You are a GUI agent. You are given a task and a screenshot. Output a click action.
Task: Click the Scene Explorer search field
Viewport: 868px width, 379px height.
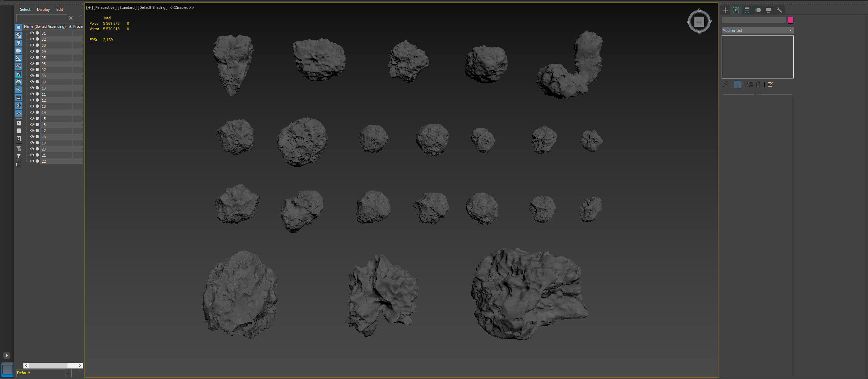pyautogui.click(x=42, y=18)
